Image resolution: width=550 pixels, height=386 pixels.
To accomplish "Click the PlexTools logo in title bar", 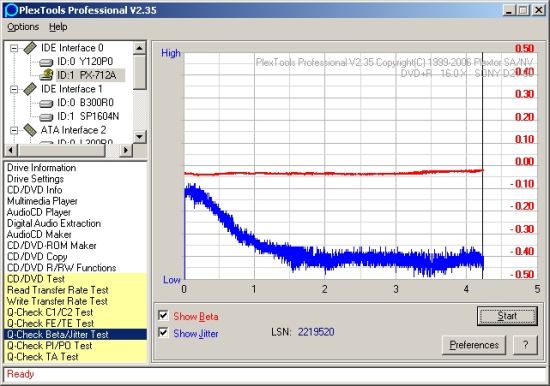I will pyautogui.click(x=11, y=10).
